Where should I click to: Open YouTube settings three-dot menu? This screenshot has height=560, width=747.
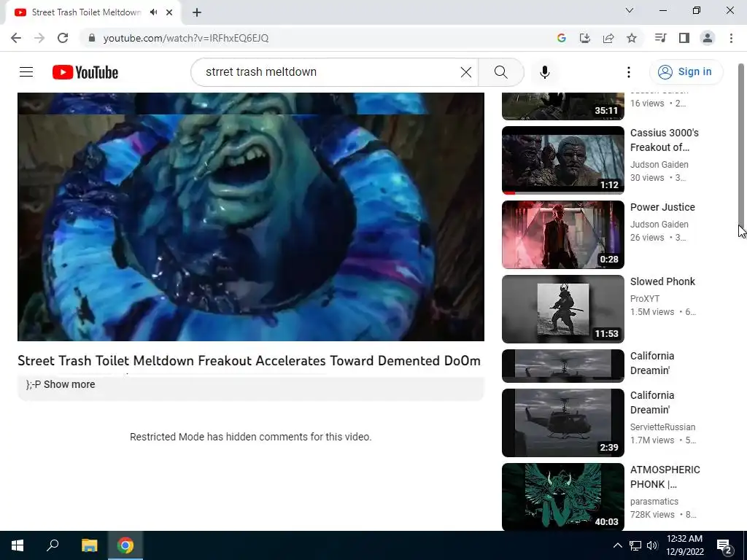tap(628, 72)
